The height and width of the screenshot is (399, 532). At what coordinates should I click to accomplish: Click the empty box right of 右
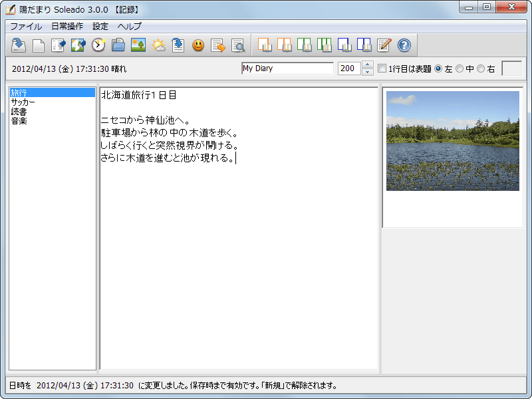(511, 68)
